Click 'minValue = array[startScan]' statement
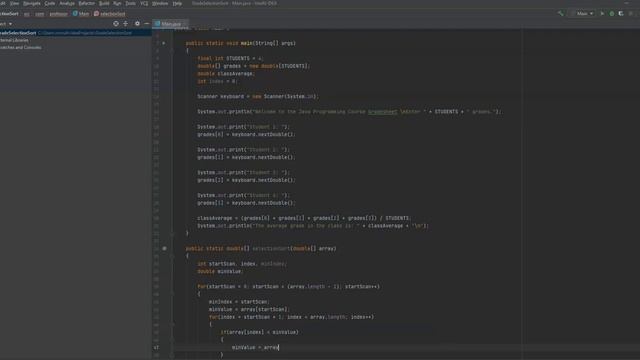 [249, 309]
